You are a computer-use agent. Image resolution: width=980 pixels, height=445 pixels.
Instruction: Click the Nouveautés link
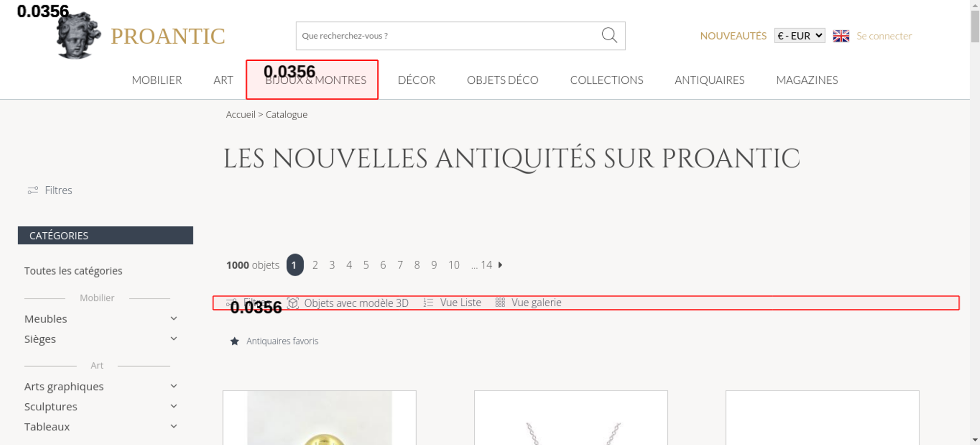[733, 36]
